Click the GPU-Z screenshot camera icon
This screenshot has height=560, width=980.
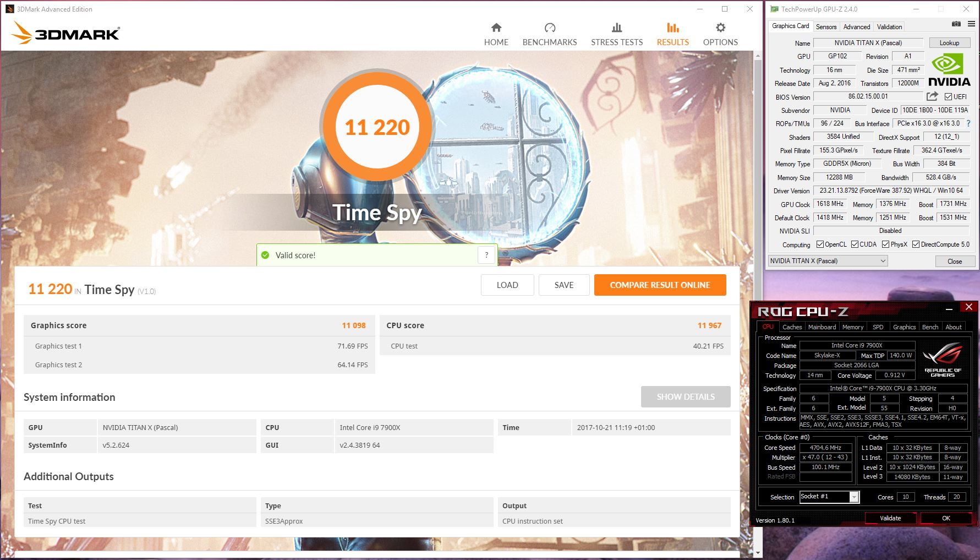956,24
